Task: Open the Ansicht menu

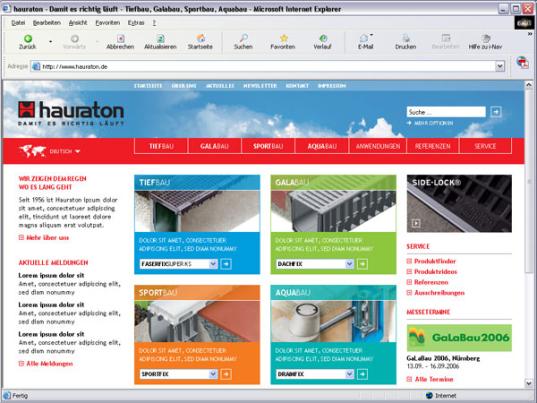Action: click(x=78, y=23)
